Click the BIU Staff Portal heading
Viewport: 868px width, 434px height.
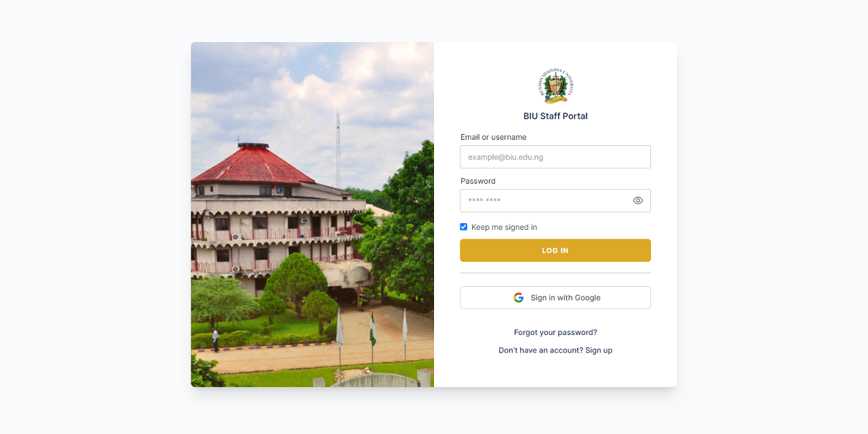555,116
